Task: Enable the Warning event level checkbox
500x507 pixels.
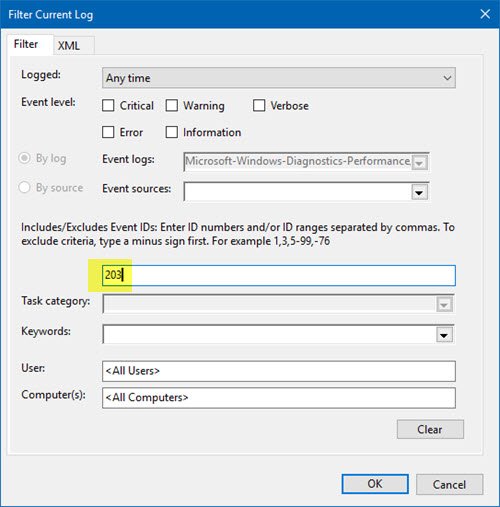Action: [x=172, y=106]
